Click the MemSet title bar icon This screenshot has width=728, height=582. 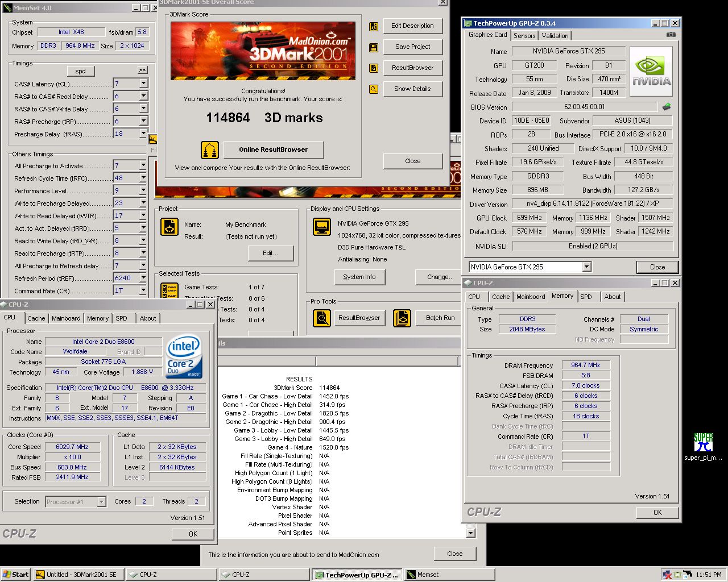pos(8,8)
